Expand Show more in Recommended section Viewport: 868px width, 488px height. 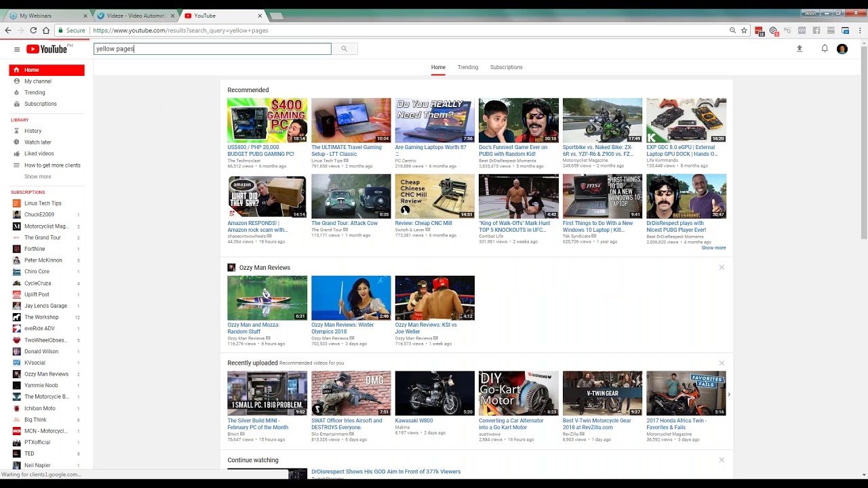[713, 248]
